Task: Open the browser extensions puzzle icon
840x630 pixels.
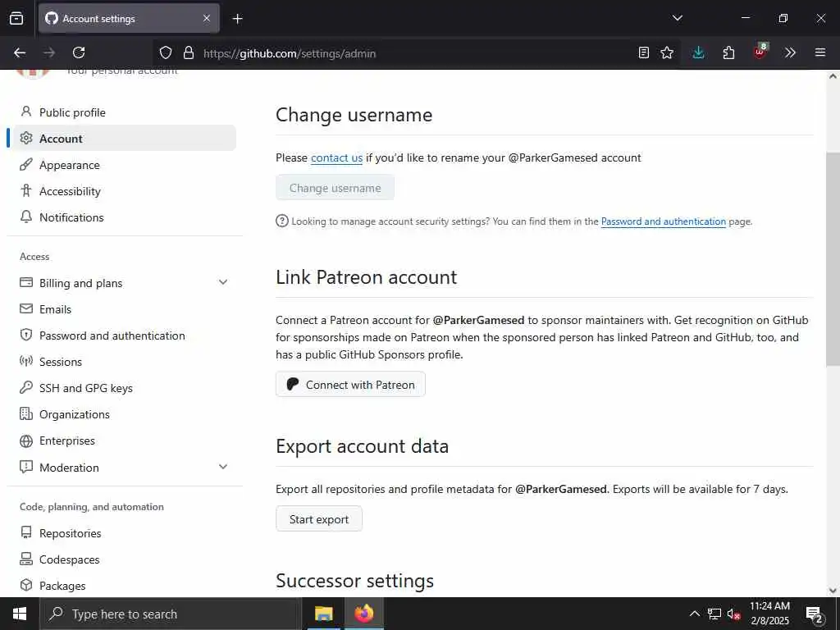Action: click(728, 52)
